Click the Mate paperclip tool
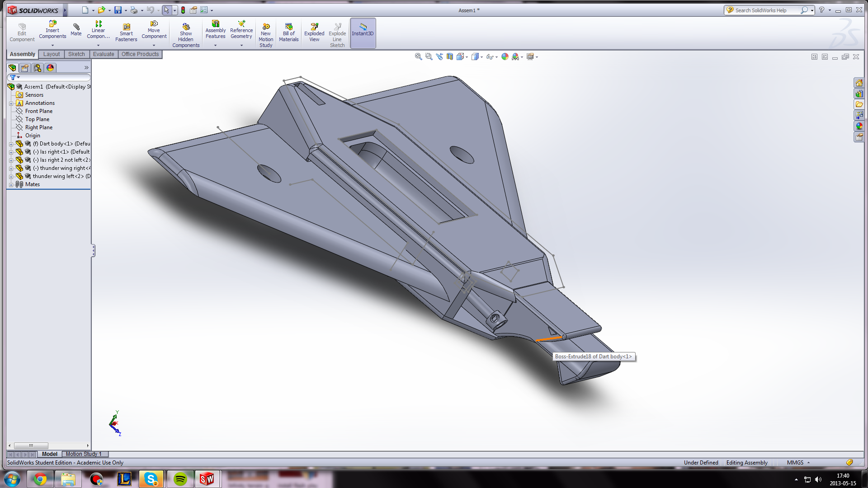Viewport: 868px width, 488px height. pos(76,29)
